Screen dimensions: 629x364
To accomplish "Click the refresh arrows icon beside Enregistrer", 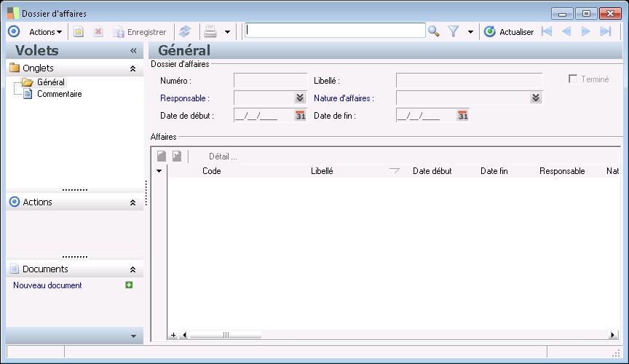I will pyautogui.click(x=185, y=31).
